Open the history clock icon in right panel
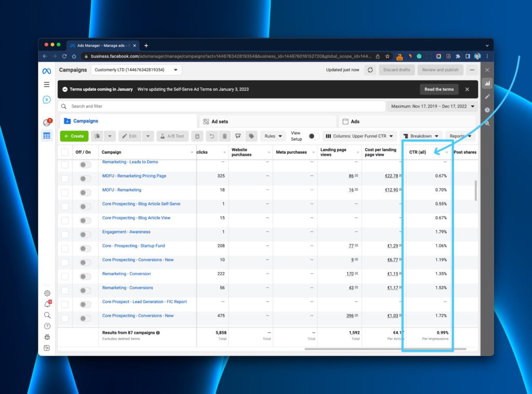Viewport: 532px width, 394px height. (487, 110)
